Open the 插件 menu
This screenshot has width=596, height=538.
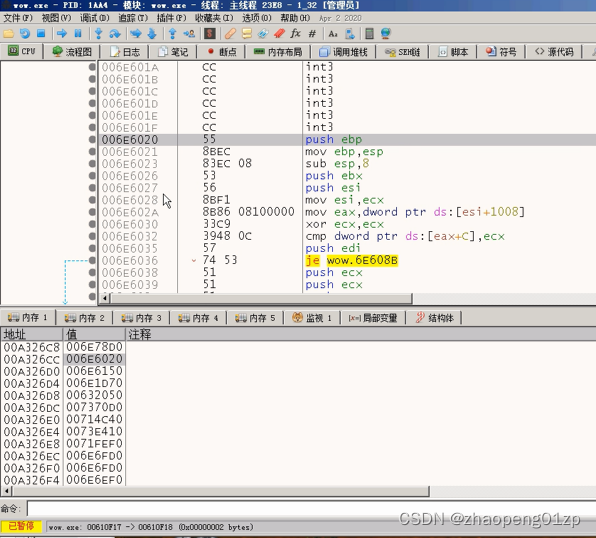click(x=171, y=18)
